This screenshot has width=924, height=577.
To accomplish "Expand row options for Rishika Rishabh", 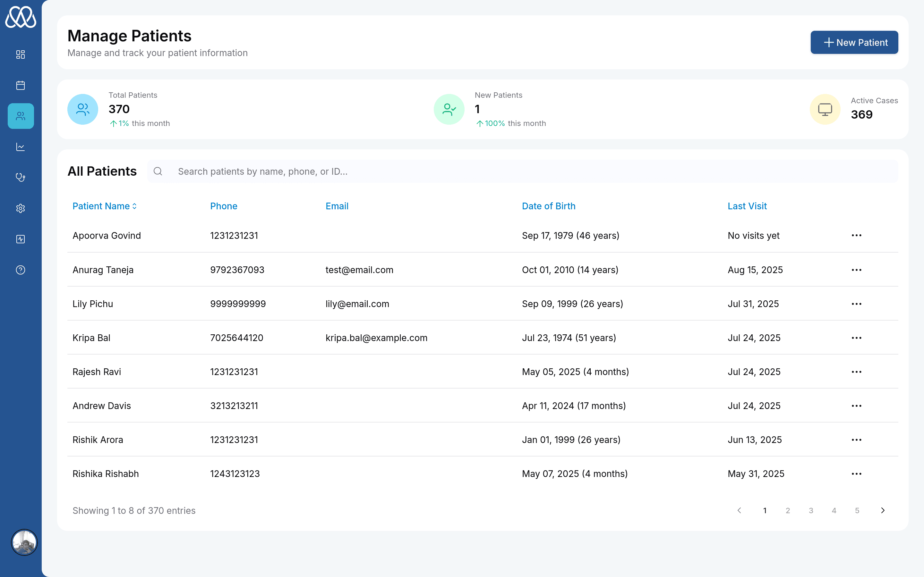I will click(856, 473).
